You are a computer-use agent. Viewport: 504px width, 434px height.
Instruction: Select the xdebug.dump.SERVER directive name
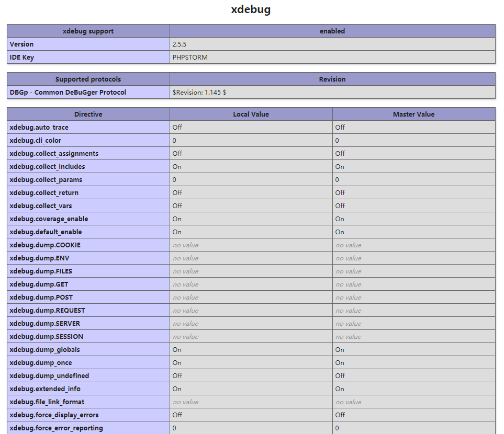click(x=44, y=324)
